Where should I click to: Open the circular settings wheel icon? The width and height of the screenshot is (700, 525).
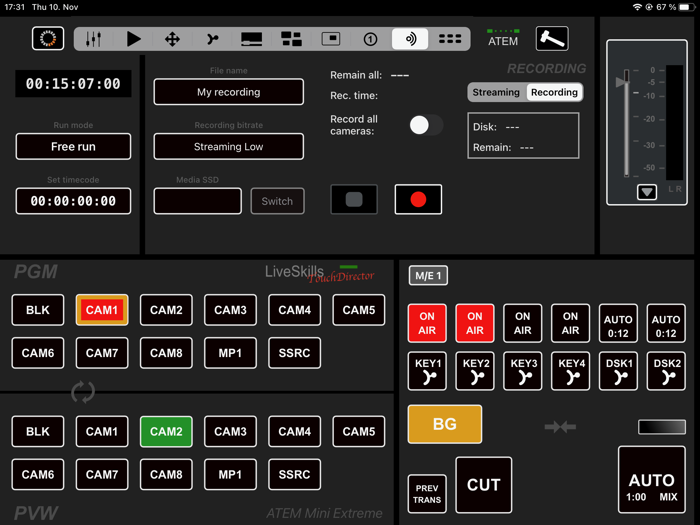point(48,38)
